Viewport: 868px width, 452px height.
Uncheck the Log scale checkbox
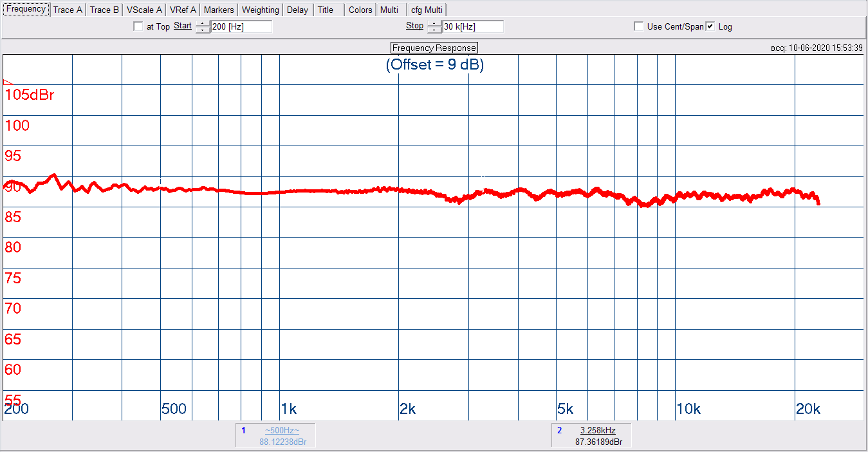(x=710, y=26)
